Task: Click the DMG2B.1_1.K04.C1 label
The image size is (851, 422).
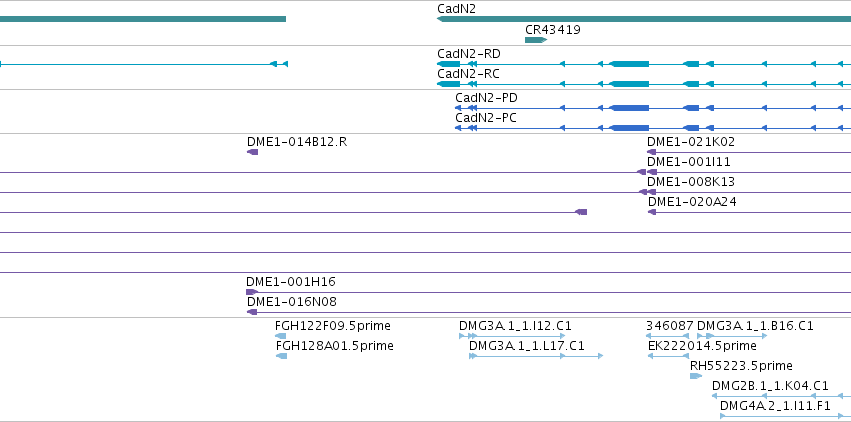Action: (770, 386)
